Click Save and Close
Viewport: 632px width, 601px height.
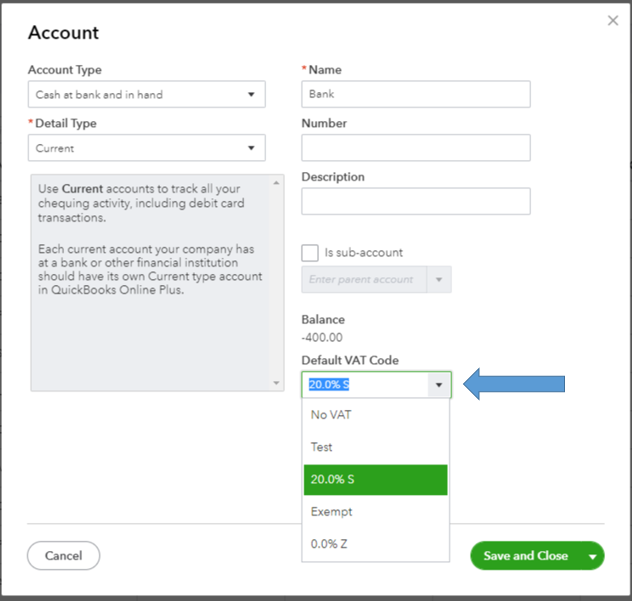tap(525, 556)
